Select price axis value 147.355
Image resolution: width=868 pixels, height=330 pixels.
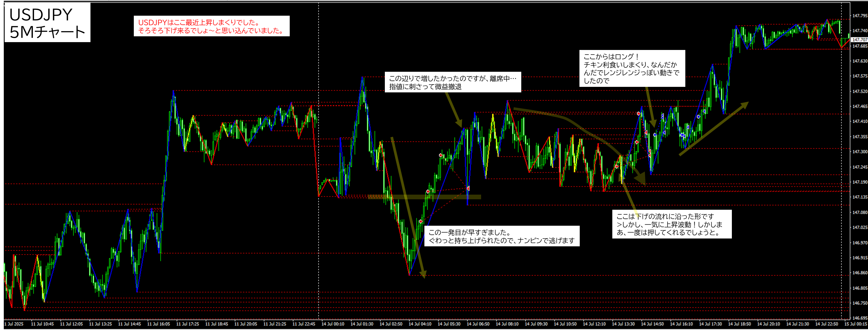(860, 137)
